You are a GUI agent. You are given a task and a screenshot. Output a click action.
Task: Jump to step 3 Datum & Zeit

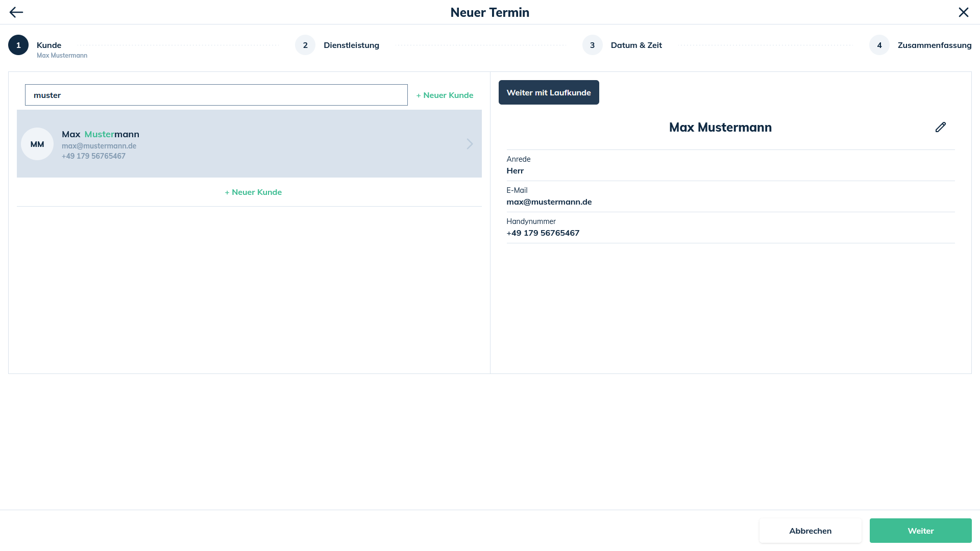[x=636, y=45]
